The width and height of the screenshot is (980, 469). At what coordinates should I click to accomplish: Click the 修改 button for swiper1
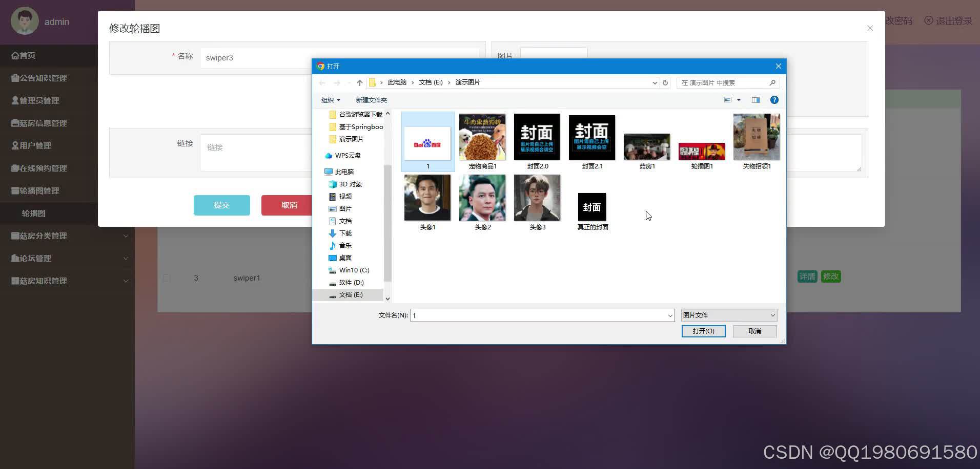click(x=831, y=276)
